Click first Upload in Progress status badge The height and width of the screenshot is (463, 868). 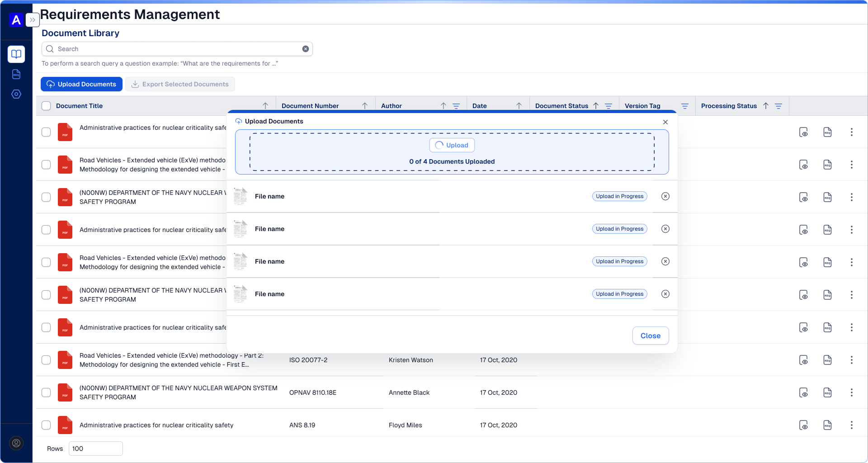point(619,196)
